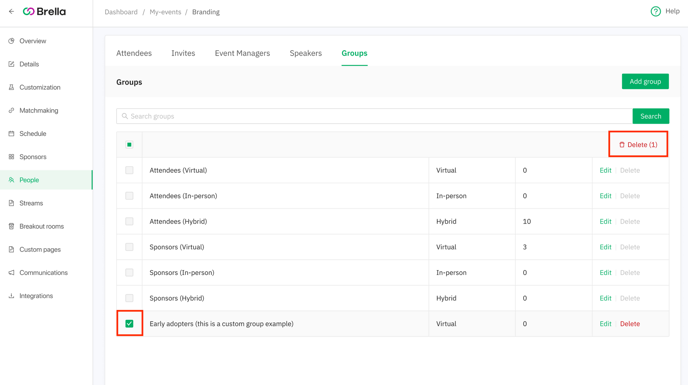The width and height of the screenshot is (688, 385).
Task: Switch to the Attendees tab
Action: coord(134,53)
